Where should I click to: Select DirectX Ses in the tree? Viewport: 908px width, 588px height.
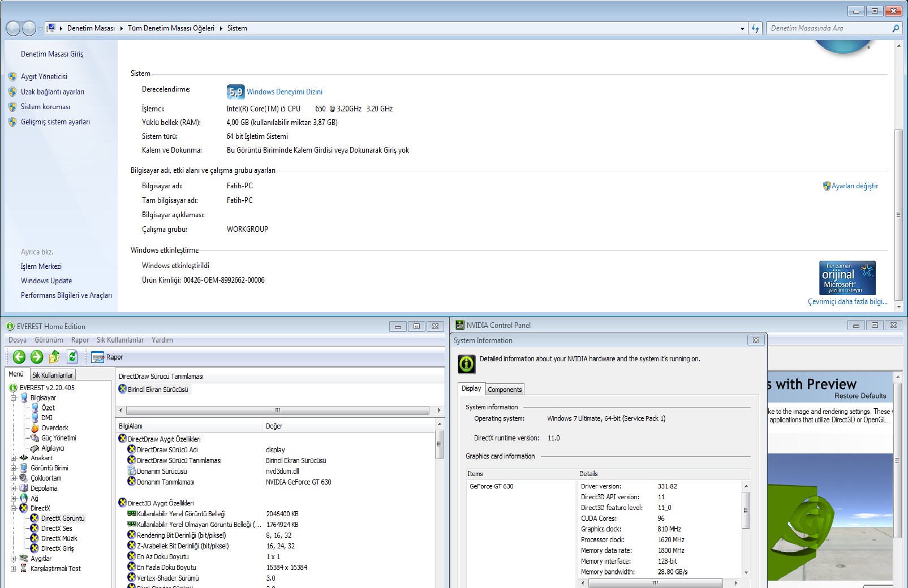(x=56, y=529)
